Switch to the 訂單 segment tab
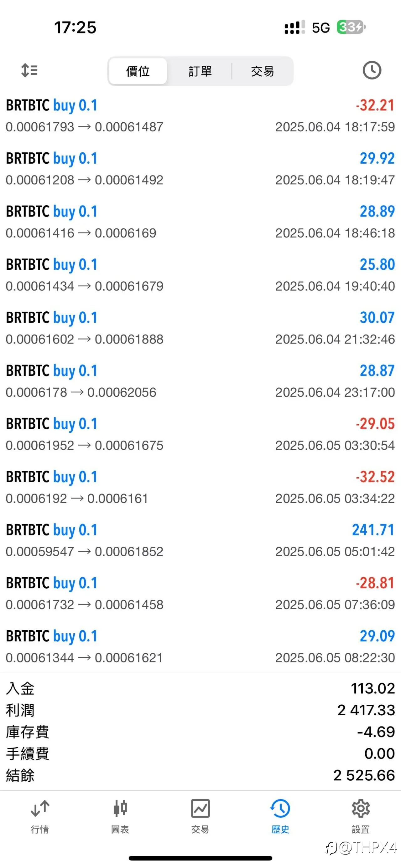Viewport: 401px width, 868px height. pyautogui.click(x=200, y=71)
